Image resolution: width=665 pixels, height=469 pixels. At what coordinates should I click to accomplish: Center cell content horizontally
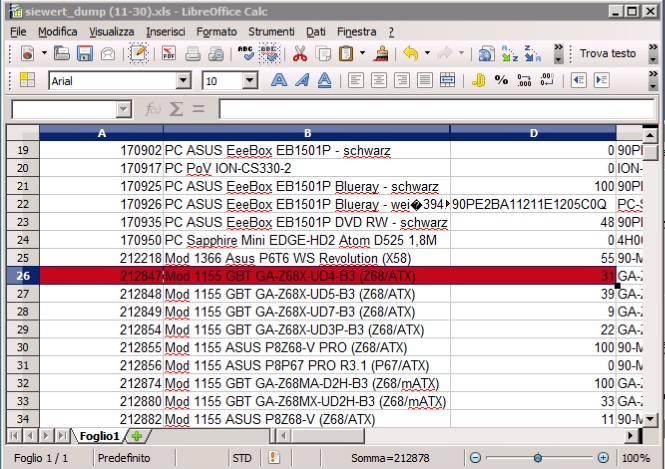pyautogui.click(x=379, y=80)
